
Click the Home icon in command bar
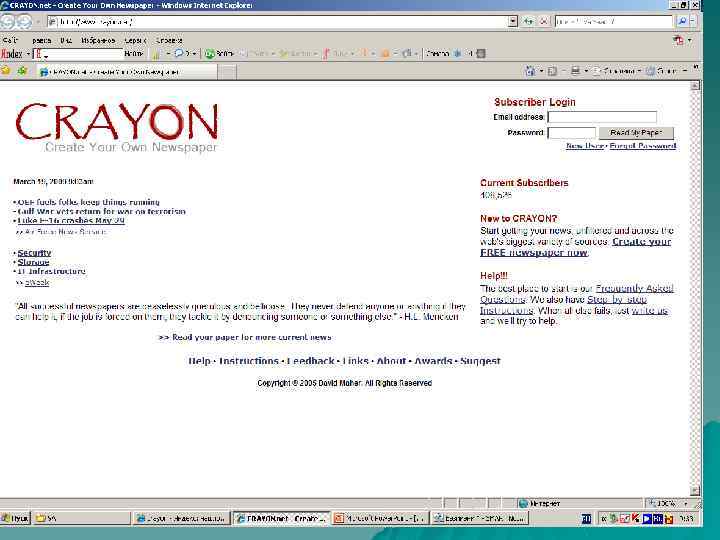(x=530, y=71)
